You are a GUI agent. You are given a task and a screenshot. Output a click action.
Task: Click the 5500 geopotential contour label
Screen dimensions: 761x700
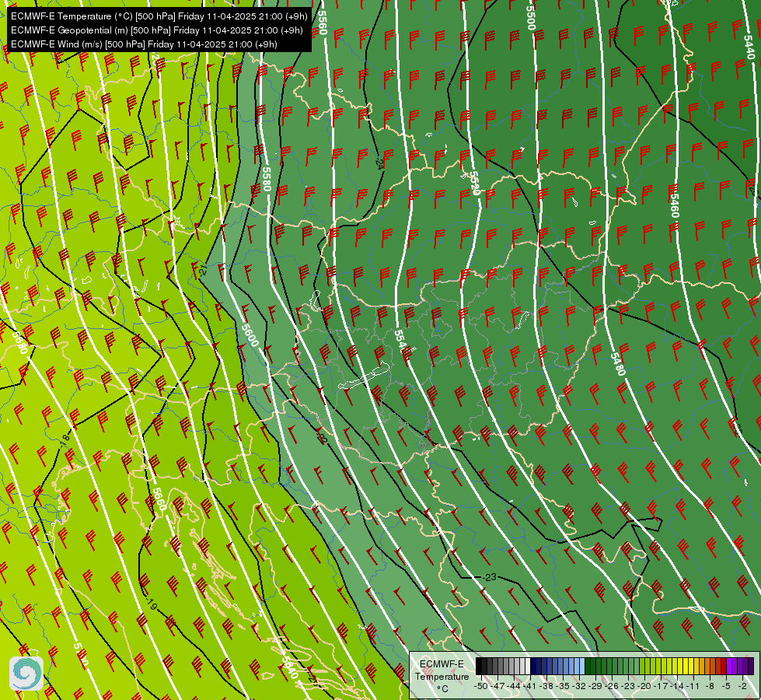(x=531, y=17)
